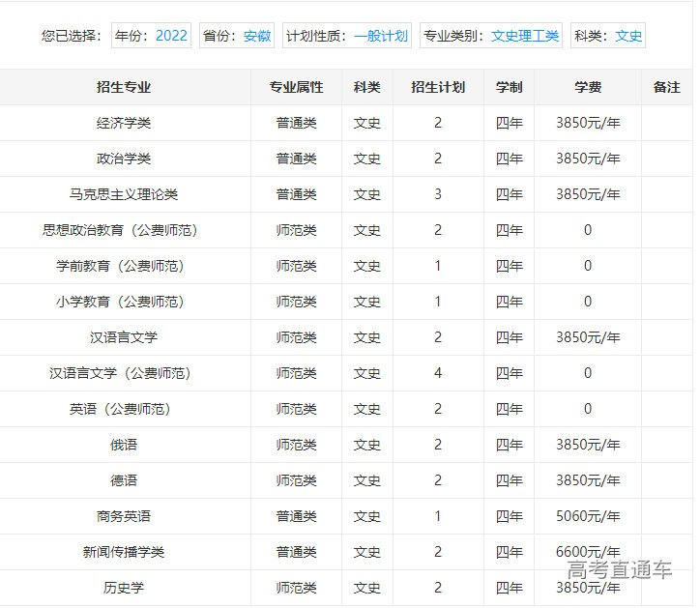Select 学前教育（公费师范） row
Viewport: 700px width, 608px height.
124,266
